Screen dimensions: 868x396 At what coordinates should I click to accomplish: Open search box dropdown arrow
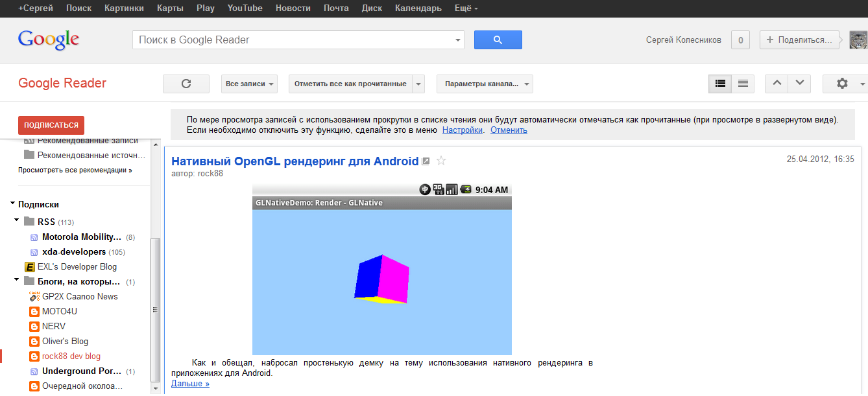[x=459, y=40]
